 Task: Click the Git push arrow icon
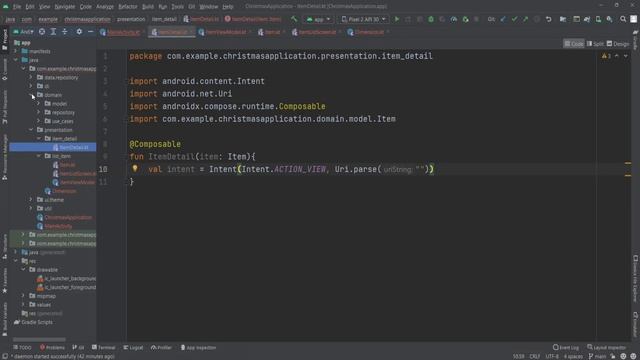pyautogui.click(x=526, y=19)
